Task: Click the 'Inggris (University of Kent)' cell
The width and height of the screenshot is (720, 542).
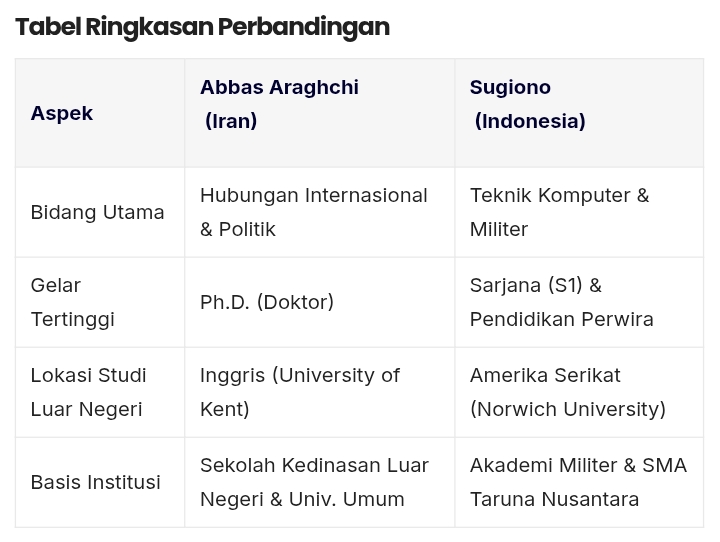Action: (x=299, y=392)
